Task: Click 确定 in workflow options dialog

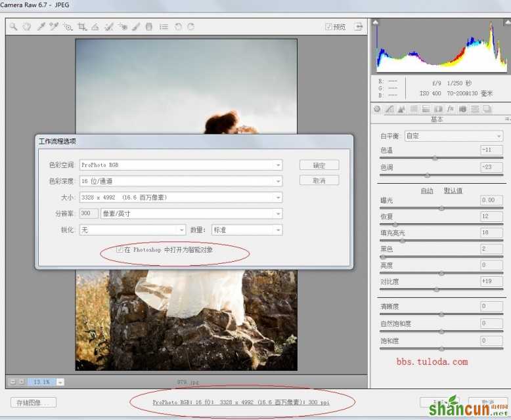Action: click(x=319, y=165)
